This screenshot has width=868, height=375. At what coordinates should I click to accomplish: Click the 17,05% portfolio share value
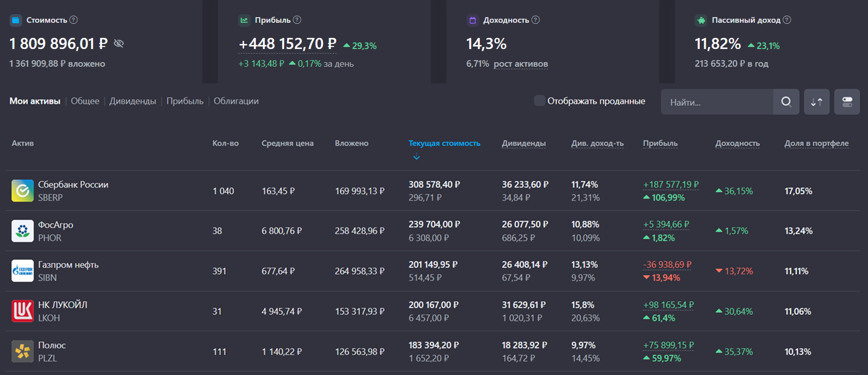tap(798, 191)
